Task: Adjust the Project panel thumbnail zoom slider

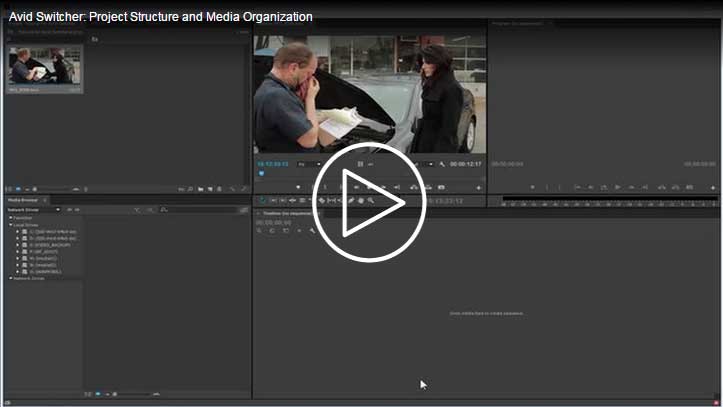Action: [53, 189]
